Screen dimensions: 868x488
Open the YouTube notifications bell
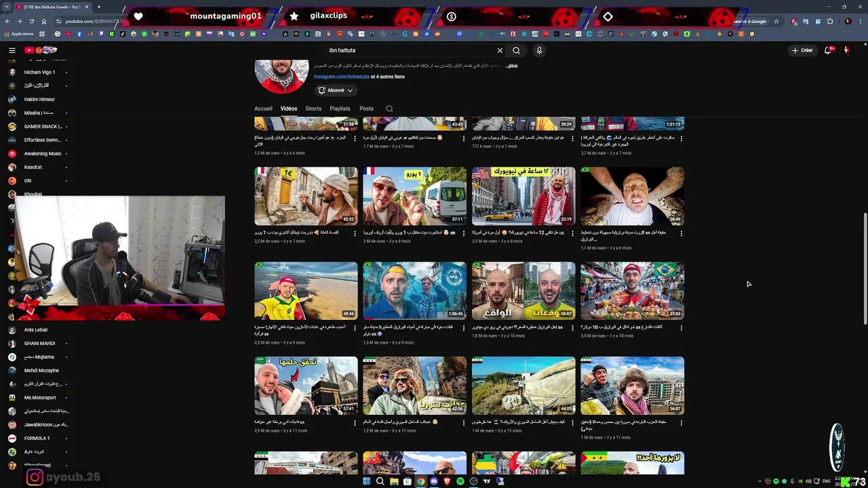[x=828, y=50]
